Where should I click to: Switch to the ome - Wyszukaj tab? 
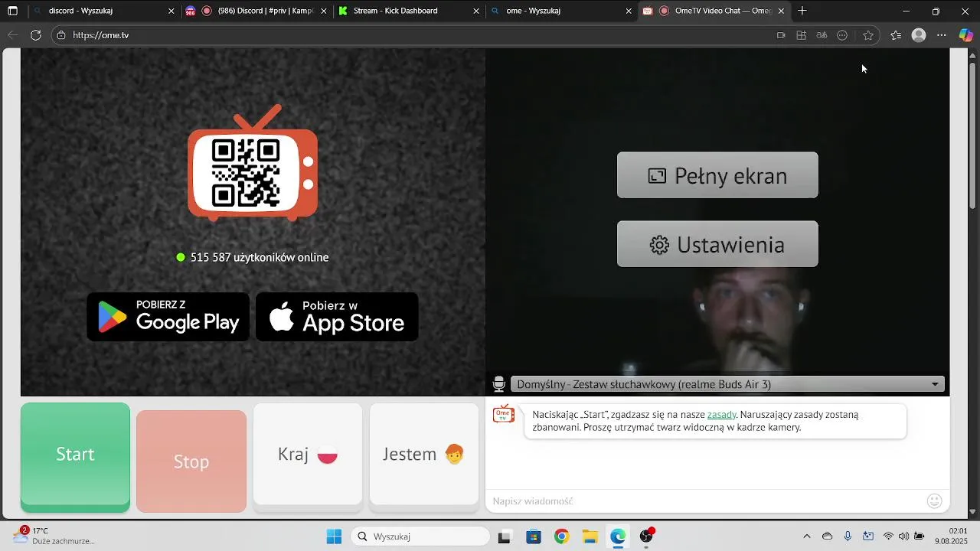561,11
